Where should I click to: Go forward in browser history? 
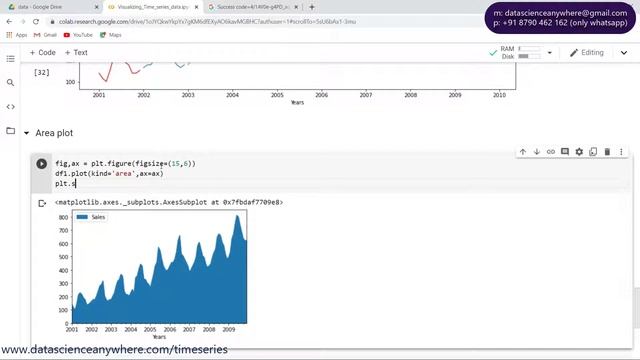coord(23,22)
